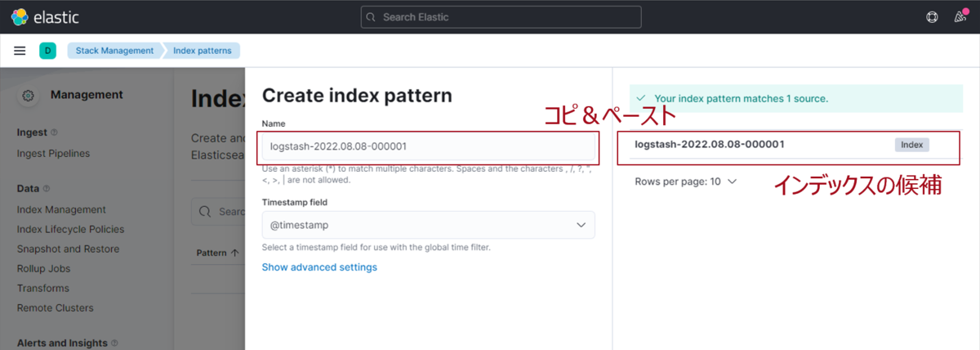Click the help lifebuoy icon
The width and height of the screenshot is (980, 350).
point(932,17)
